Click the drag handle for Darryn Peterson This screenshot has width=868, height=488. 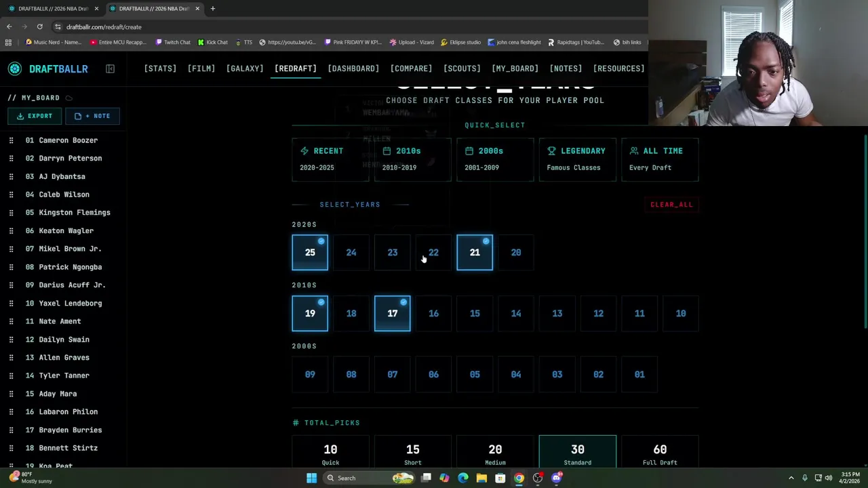[x=11, y=159]
